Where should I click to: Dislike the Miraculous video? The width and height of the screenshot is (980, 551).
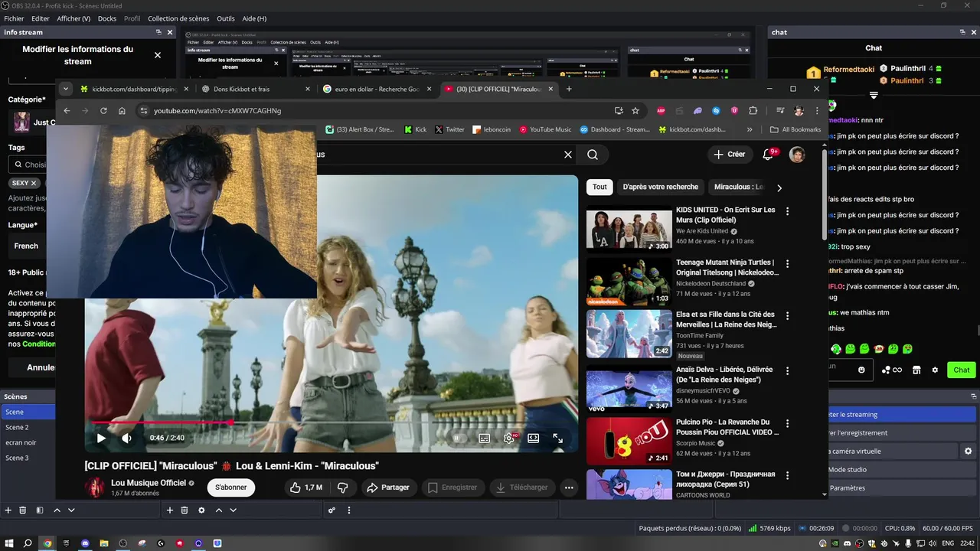[x=343, y=487]
